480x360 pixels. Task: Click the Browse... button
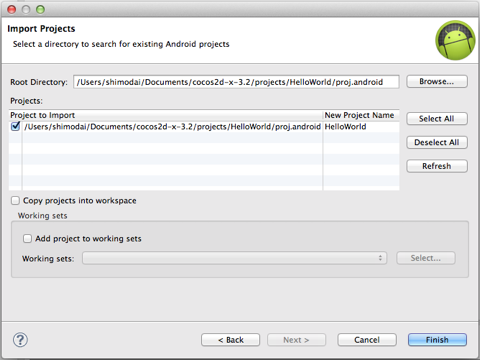437,82
